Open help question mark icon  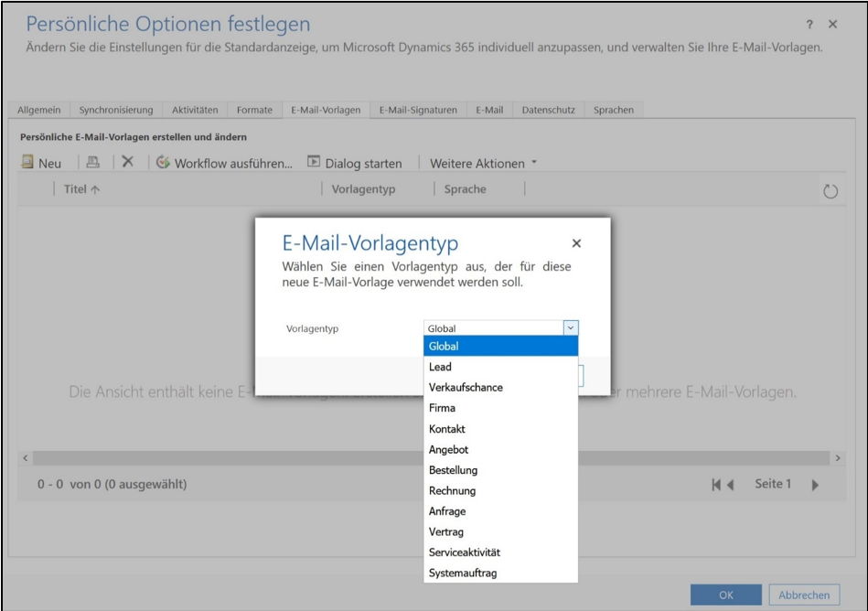tap(809, 25)
